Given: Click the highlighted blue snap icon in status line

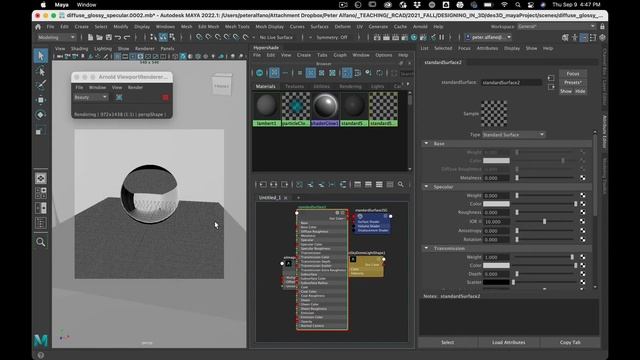Looking at the screenshot, I should tap(163, 37).
